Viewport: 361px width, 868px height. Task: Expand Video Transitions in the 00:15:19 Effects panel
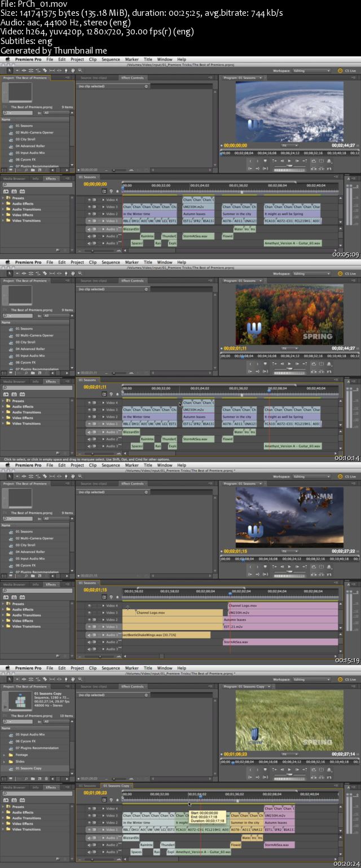pos(3,626)
